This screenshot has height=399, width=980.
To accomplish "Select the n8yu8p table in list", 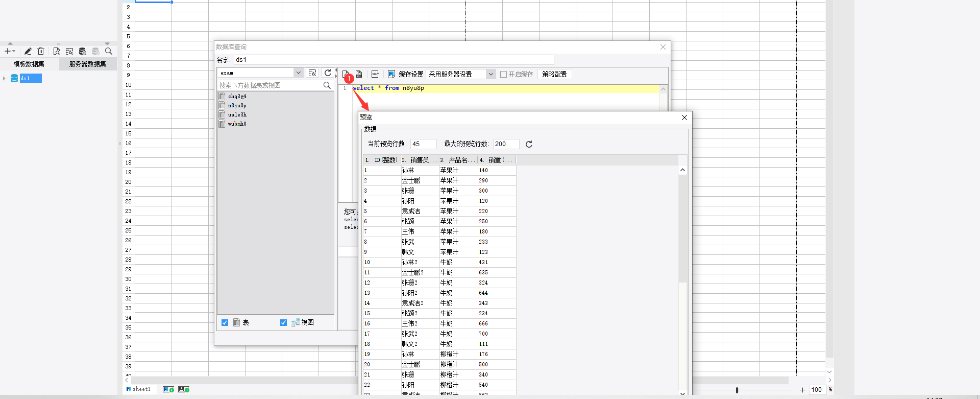I will point(237,105).
